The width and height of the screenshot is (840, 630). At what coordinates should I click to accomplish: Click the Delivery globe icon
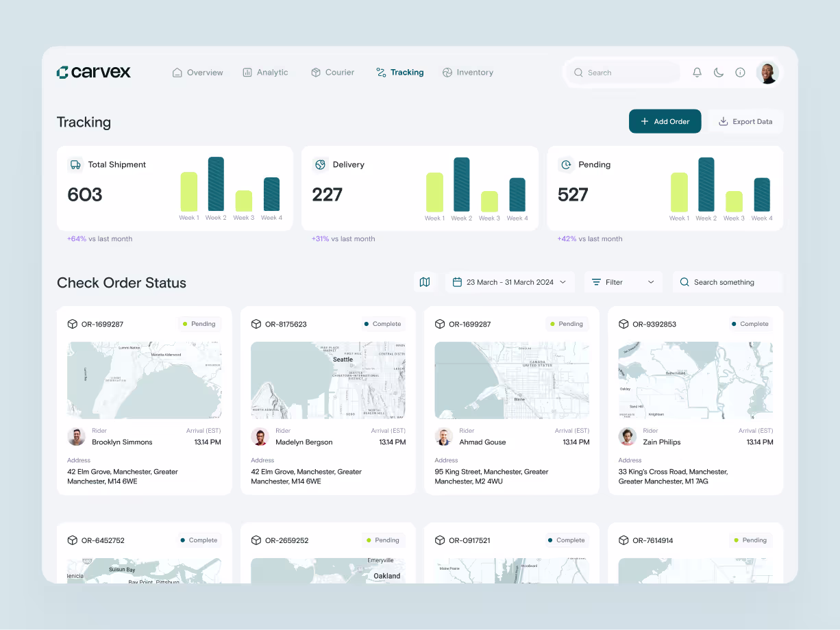pos(320,164)
